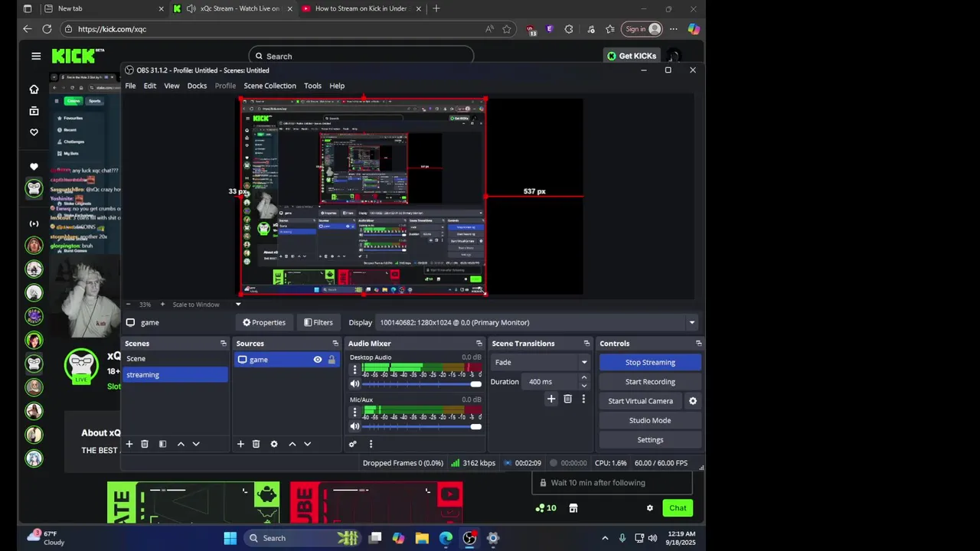Viewport: 980px width, 551px height.
Task: Zoom out preview with minus icon
Action: pos(129,305)
